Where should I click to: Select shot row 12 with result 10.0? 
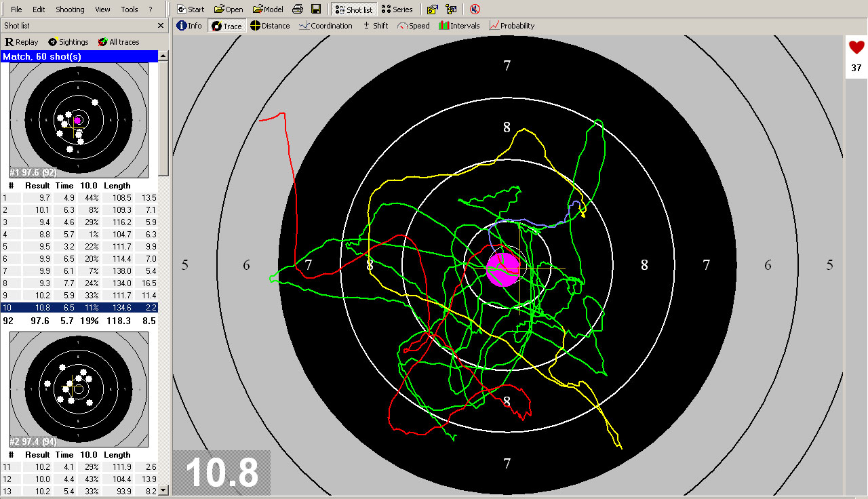[79, 479]
